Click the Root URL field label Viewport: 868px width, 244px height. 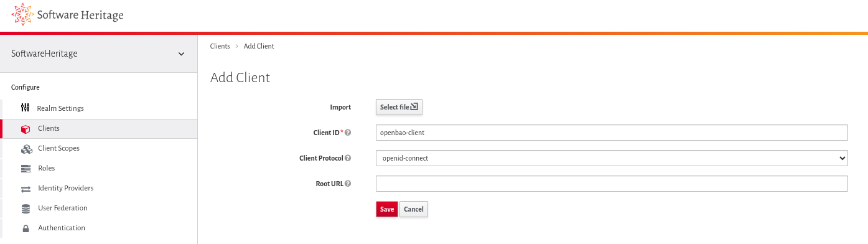tap(329, 184)
